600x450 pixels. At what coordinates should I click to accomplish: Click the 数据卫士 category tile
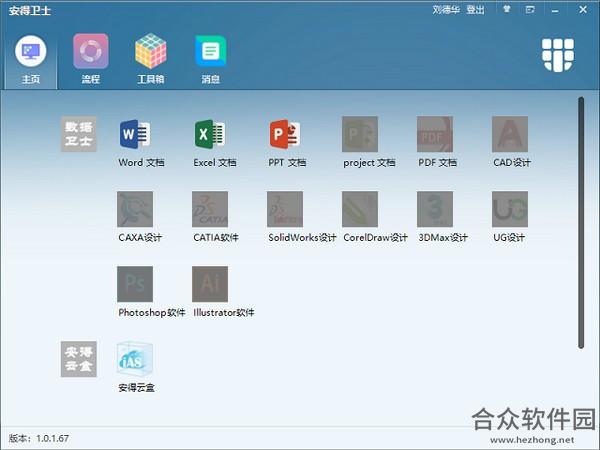pyautogui.click(x=78, y=134)
